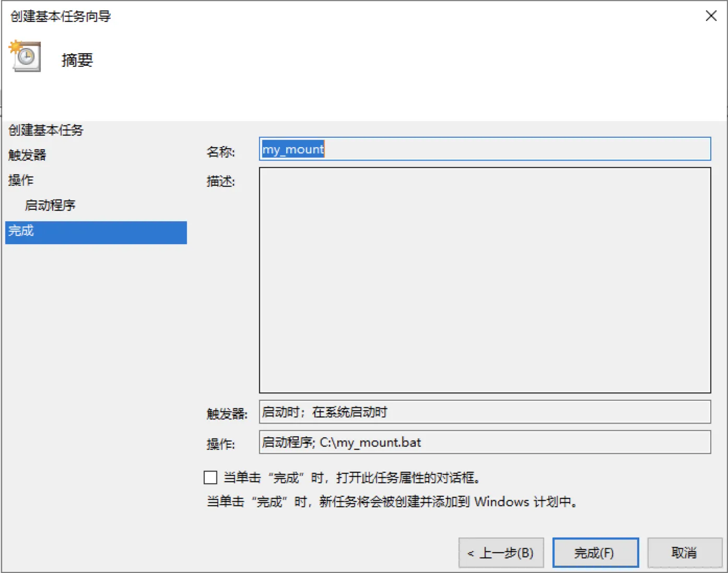Enable opening task properties dialog on finish

pyautogui.click(x=210, y=477)
